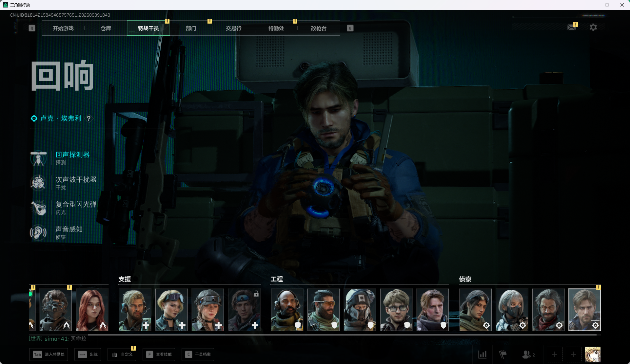This screenshot has height=364, width=630.
Task: Open the 交易行 tab
Action: pos(234,28)
